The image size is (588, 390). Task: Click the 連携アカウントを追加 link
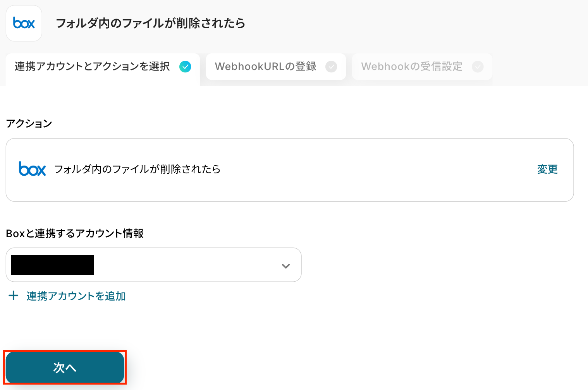76,296
